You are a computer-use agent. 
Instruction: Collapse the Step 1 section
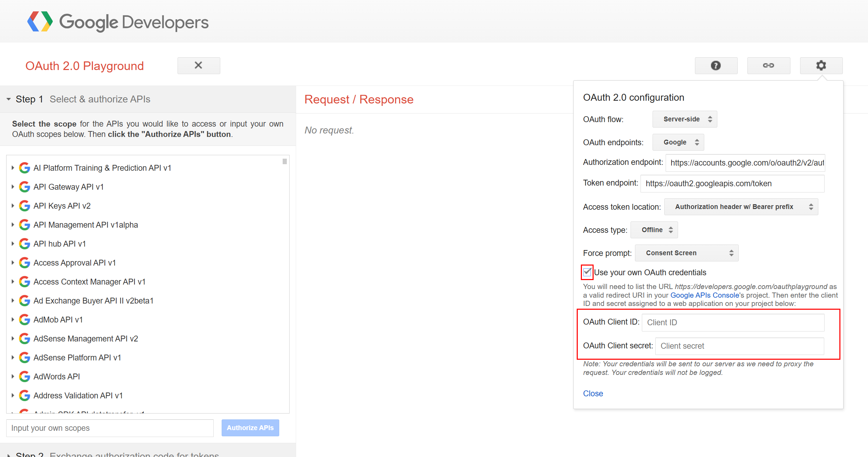(9, 99)
